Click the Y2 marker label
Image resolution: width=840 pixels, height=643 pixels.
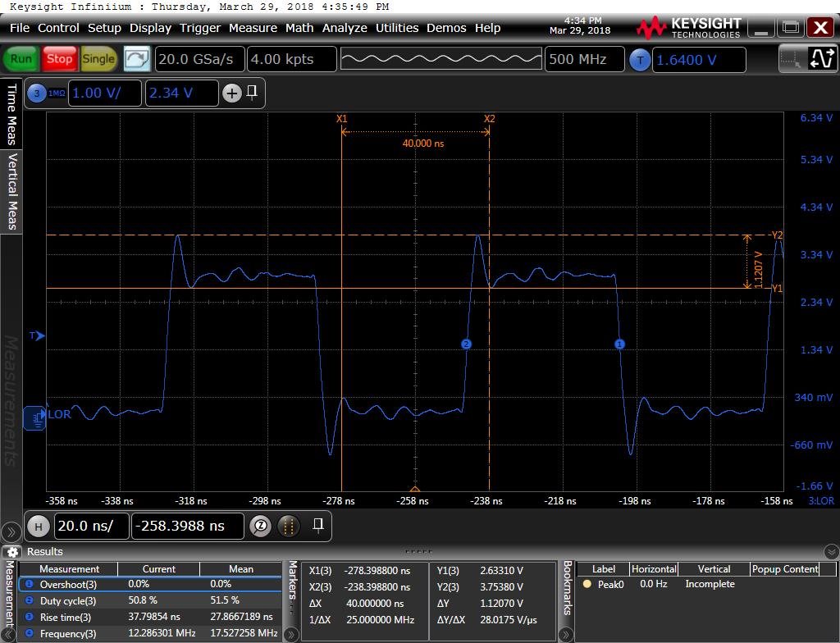[x=778, y=235]
